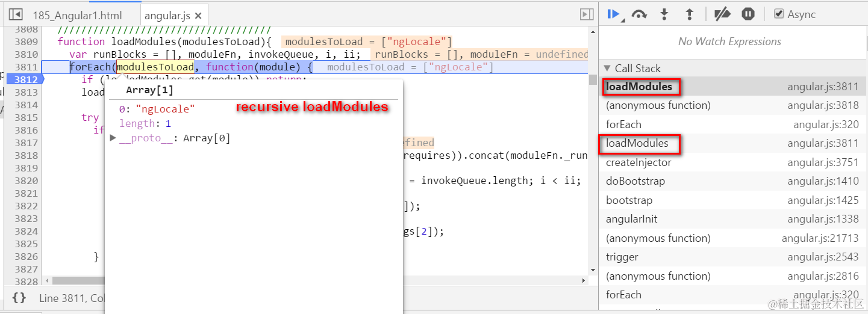The image size is (868, 314).
Task: Expand the __proto__ Array[0] entry
Action: [x=113, y=138]
